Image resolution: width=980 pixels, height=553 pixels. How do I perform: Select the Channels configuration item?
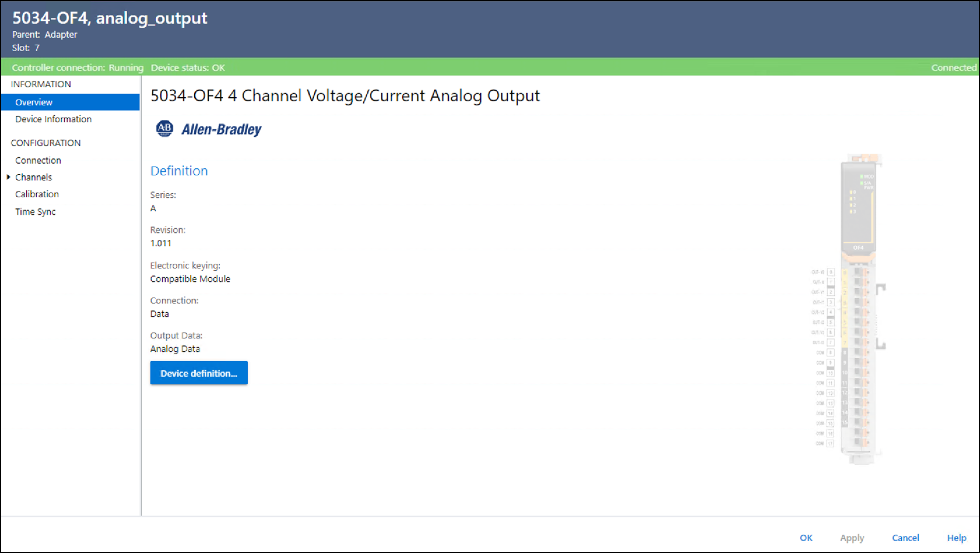tap(34, 177)
